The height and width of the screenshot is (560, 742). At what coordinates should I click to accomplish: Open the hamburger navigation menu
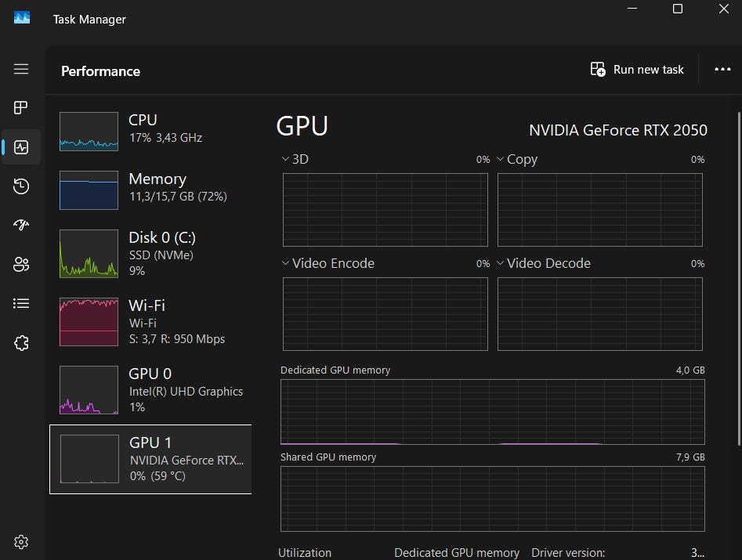point(21,69)
